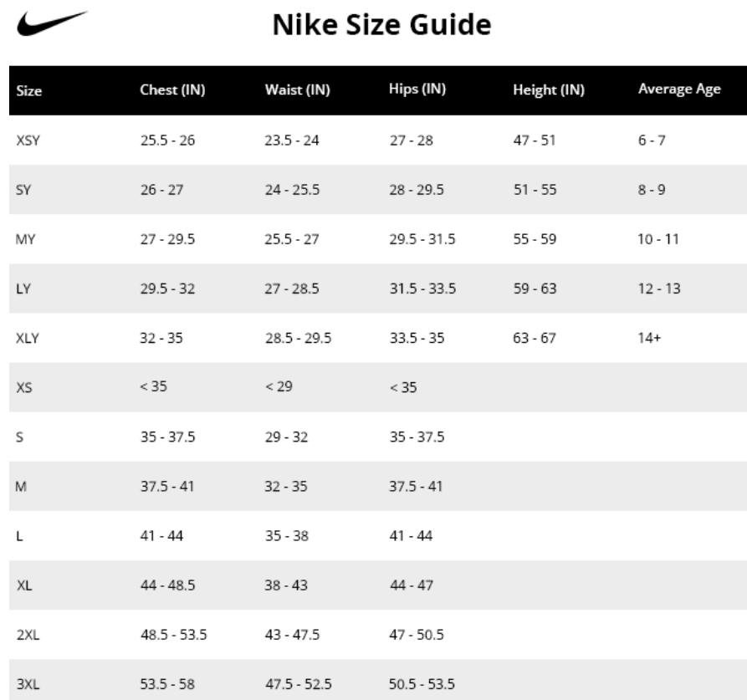Viewport: 747px width, 700px height.
Task: Select XLY height value 63 - 67
Action: [x=534, y=338]
